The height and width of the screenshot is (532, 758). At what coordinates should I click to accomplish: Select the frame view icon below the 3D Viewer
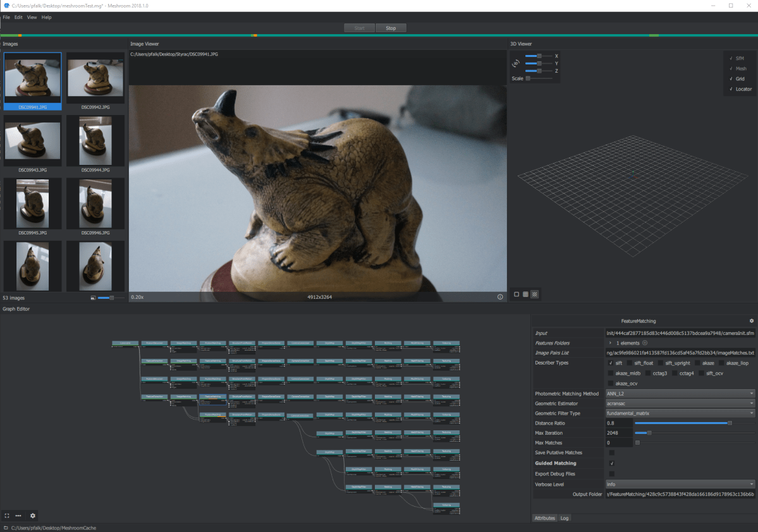[515, 294]
